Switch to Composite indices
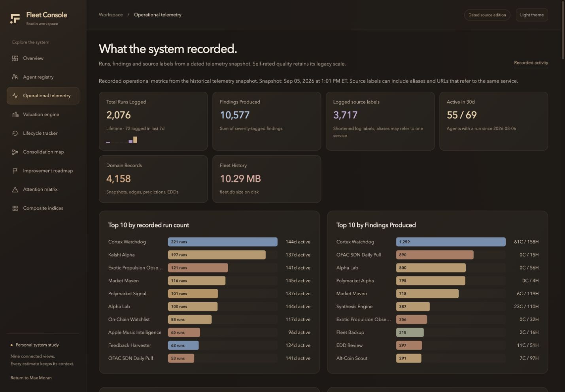 click(x=43, y=208)
